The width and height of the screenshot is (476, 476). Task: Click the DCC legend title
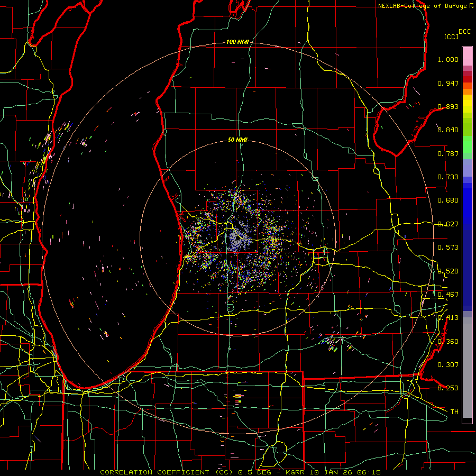point(465,32)
